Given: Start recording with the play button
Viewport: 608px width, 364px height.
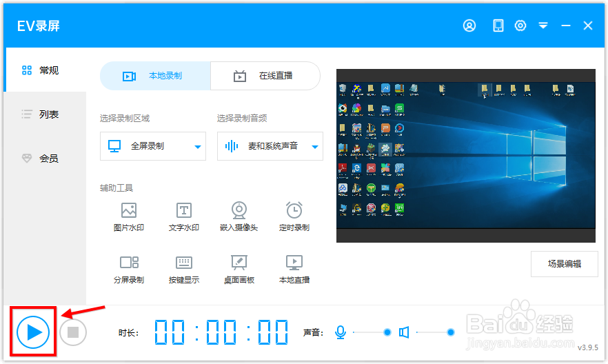Looking at the screenshot, I should click(x=33, y=332).
